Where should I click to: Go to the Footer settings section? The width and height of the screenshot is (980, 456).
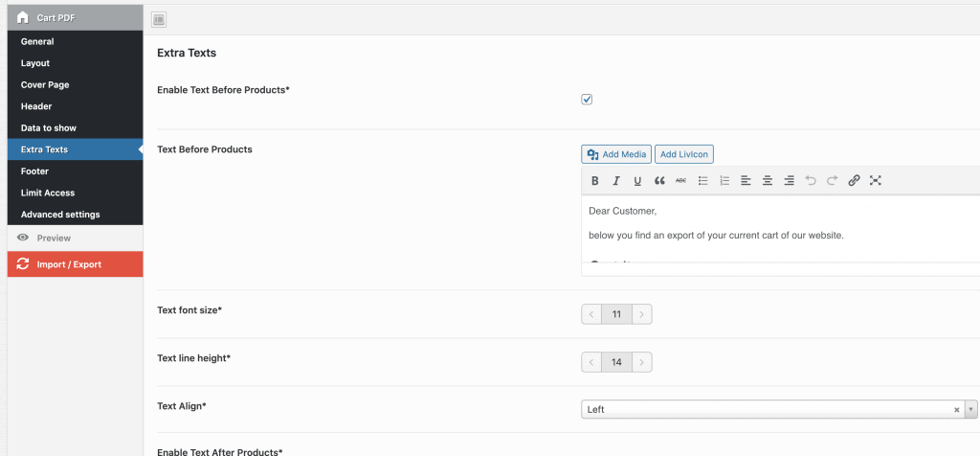(34, 171)
